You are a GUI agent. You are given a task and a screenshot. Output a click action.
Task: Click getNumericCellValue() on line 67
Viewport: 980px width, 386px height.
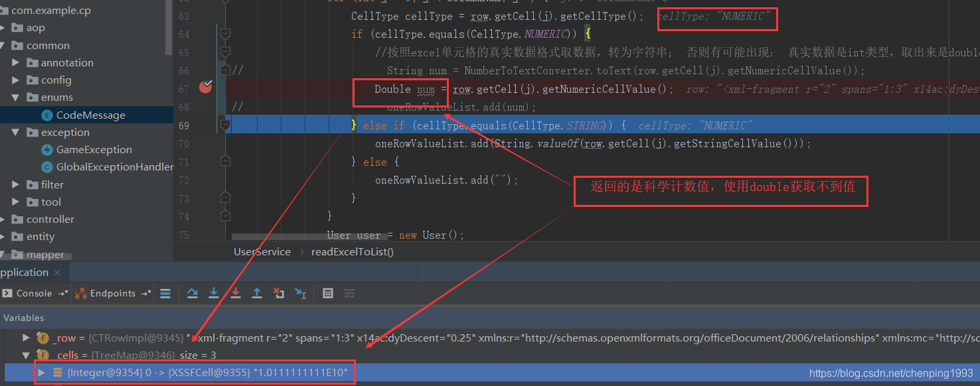[605, 89]
